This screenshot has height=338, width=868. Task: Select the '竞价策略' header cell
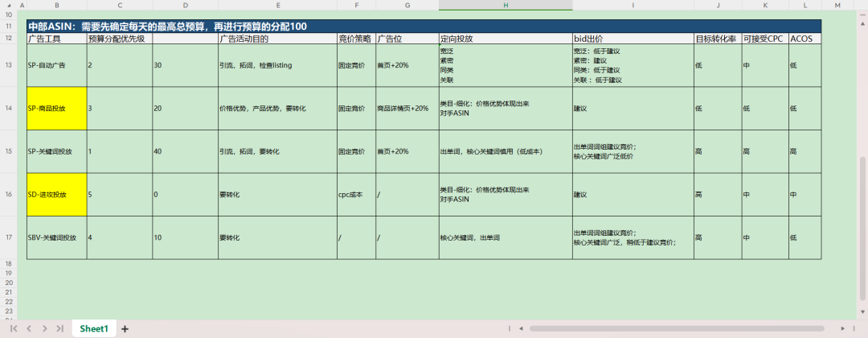pyautogui.click(x=357, y=39)
